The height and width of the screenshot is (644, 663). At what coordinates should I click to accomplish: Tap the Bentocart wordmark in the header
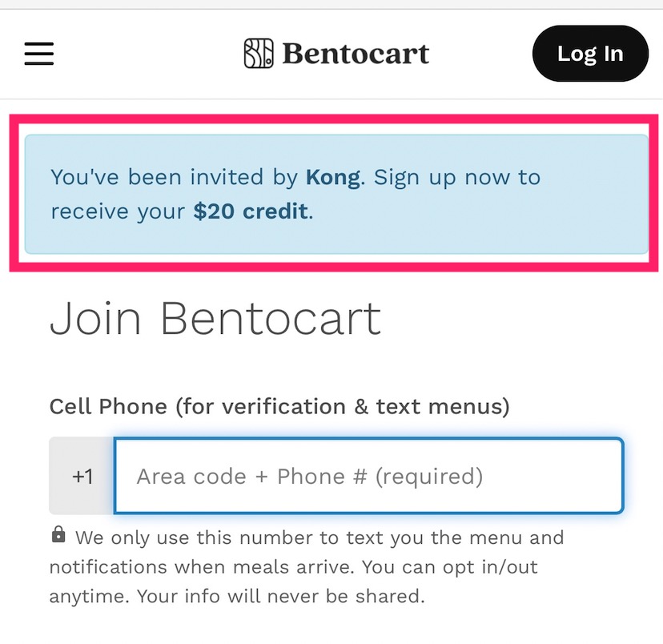[356, 53]
